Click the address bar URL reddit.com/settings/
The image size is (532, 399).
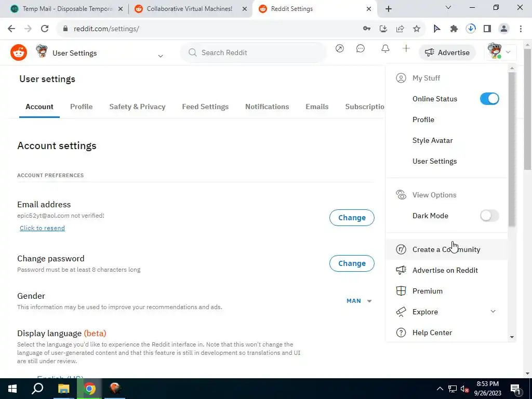point(106,29)
